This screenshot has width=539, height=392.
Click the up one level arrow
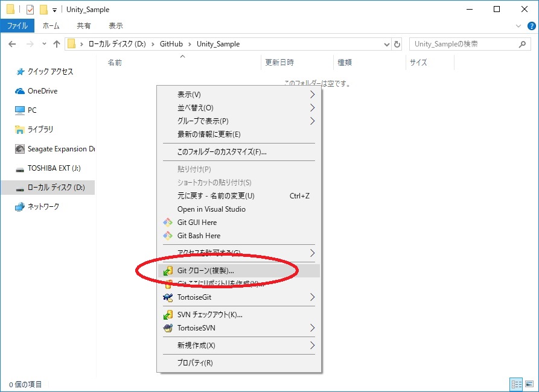coord(56,43)
